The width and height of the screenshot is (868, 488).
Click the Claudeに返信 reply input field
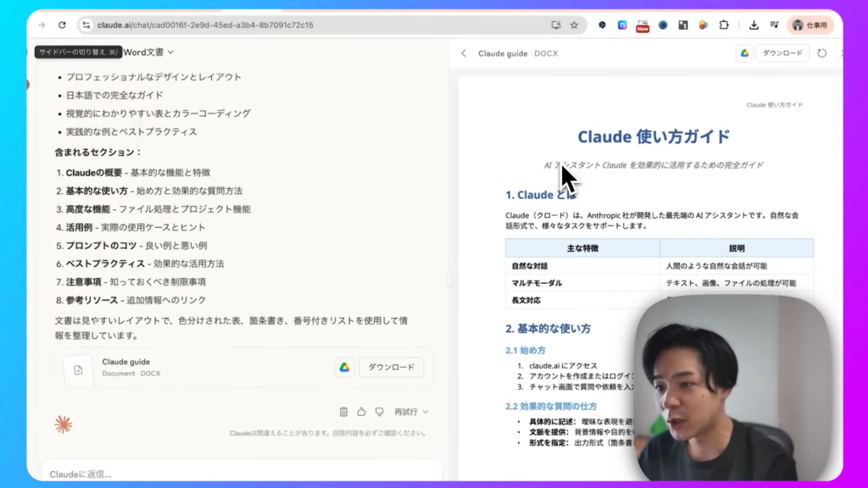[241, 474]
